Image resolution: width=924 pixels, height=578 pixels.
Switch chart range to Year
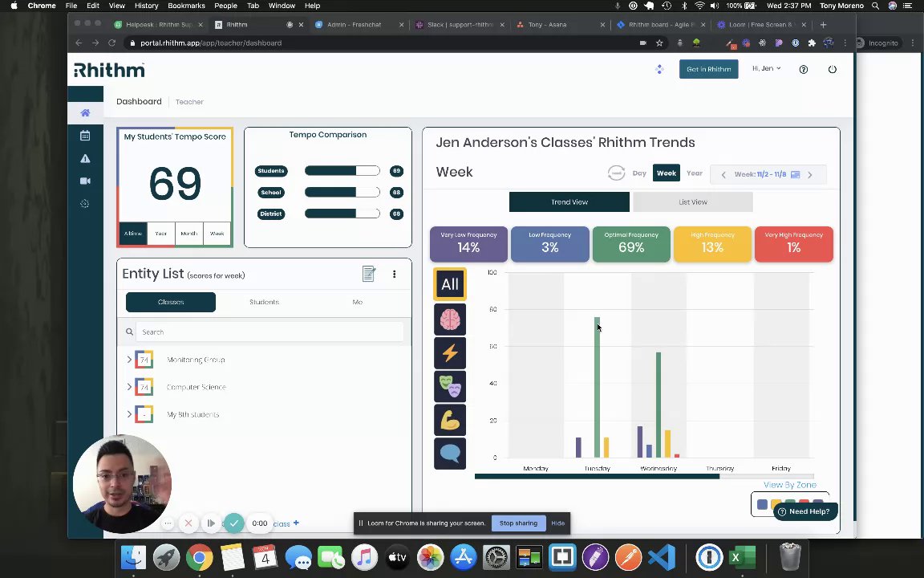tap(694, 173)
